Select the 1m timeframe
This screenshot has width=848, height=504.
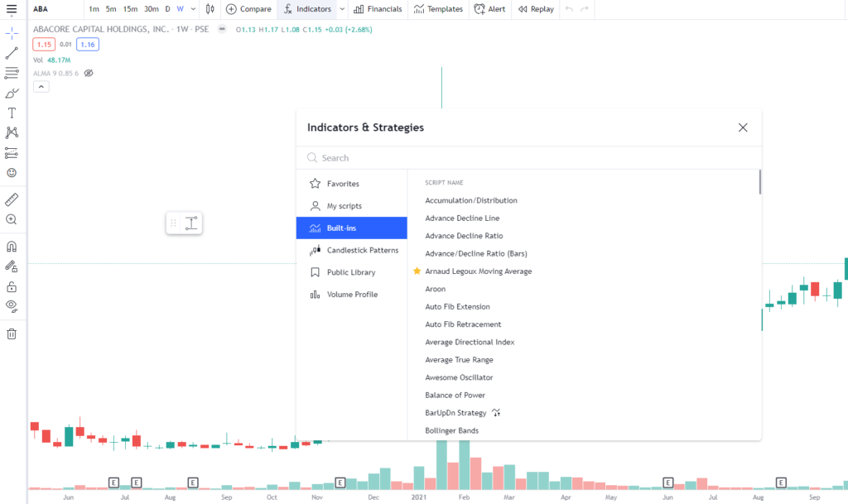(x=94, y=9)
